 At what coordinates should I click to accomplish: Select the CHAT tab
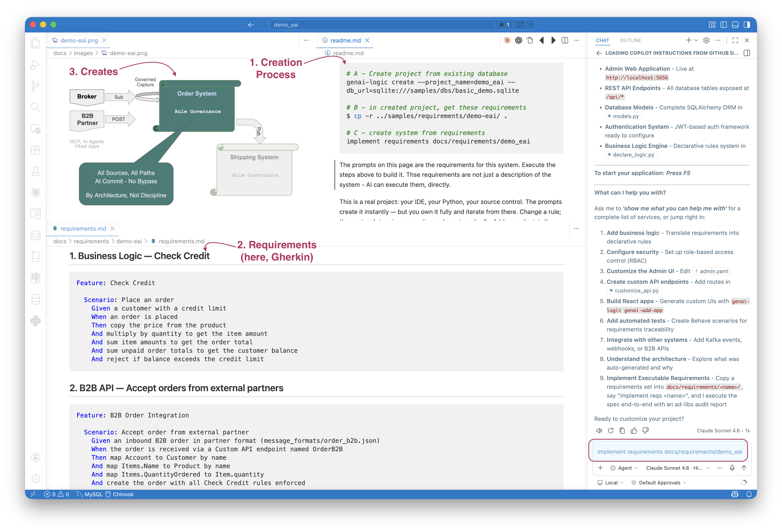tap(602, 40)
